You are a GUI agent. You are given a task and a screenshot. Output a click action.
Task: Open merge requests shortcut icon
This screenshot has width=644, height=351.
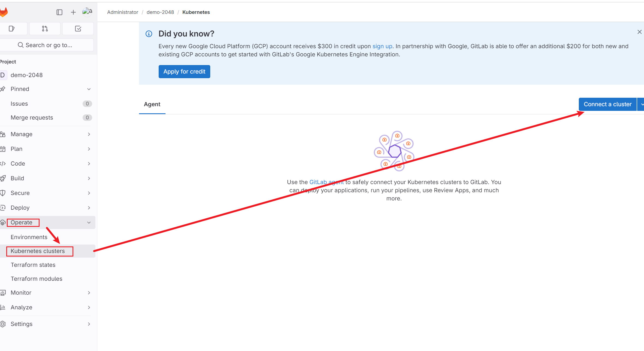(x=45, y=29)
